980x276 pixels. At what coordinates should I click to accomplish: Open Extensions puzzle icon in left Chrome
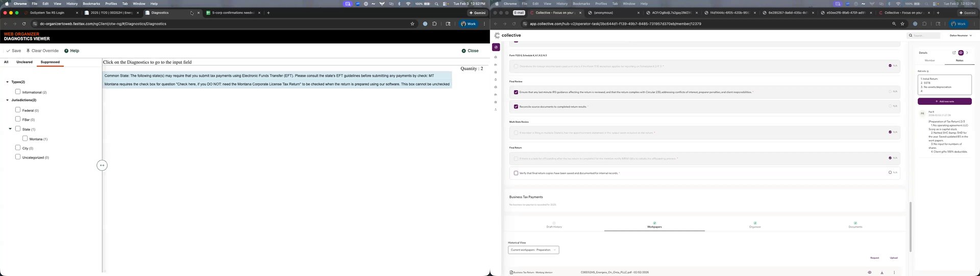(x=435, y=24)
